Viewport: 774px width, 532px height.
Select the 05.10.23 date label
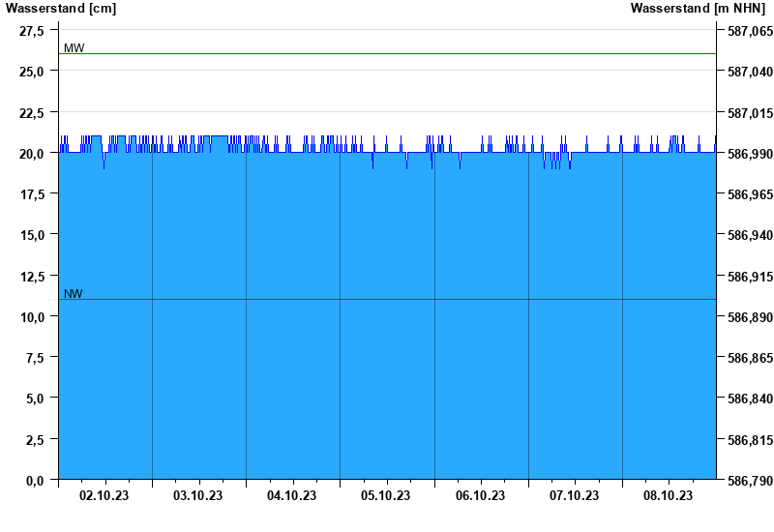tap(386, 496)
